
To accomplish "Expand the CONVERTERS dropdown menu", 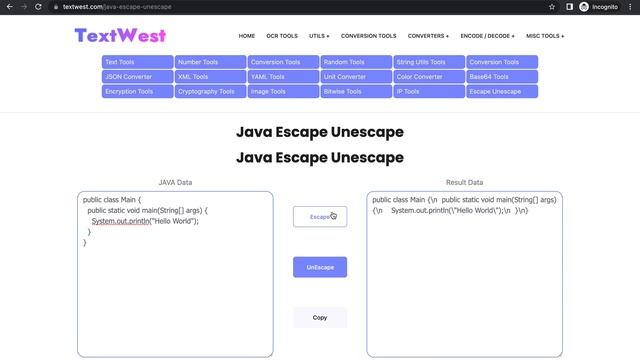I will click(x=428, y=36).
